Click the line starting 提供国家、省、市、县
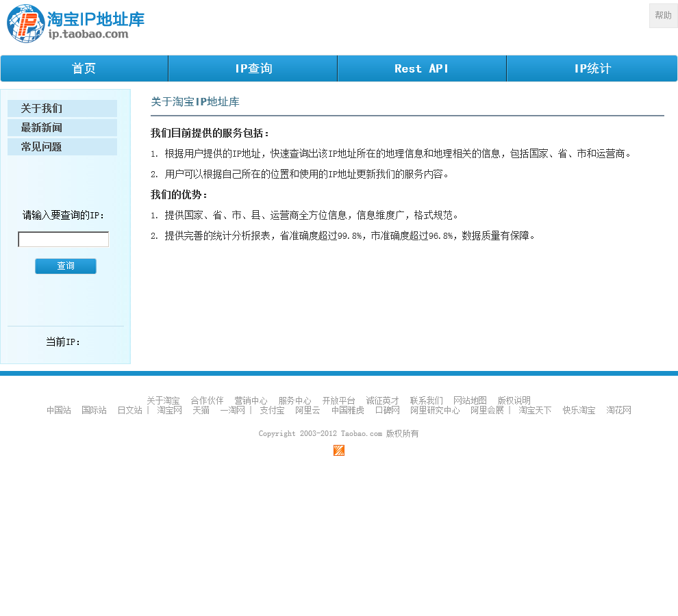Image resolution: width=678 pixels, height=616 pixels. [304, 216]
